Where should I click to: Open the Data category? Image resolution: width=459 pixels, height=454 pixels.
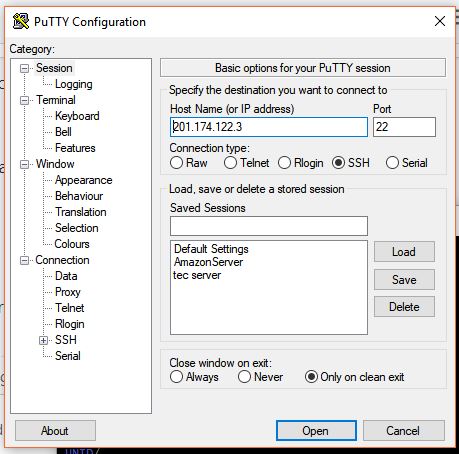[x=66, y=276]
